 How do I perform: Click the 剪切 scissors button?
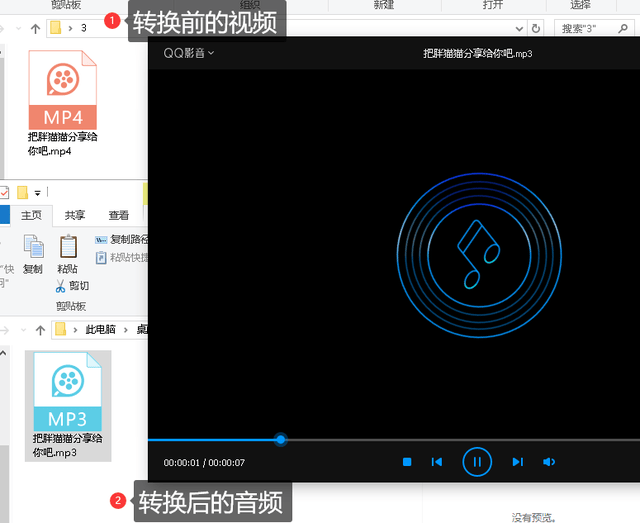coord(72,285)
